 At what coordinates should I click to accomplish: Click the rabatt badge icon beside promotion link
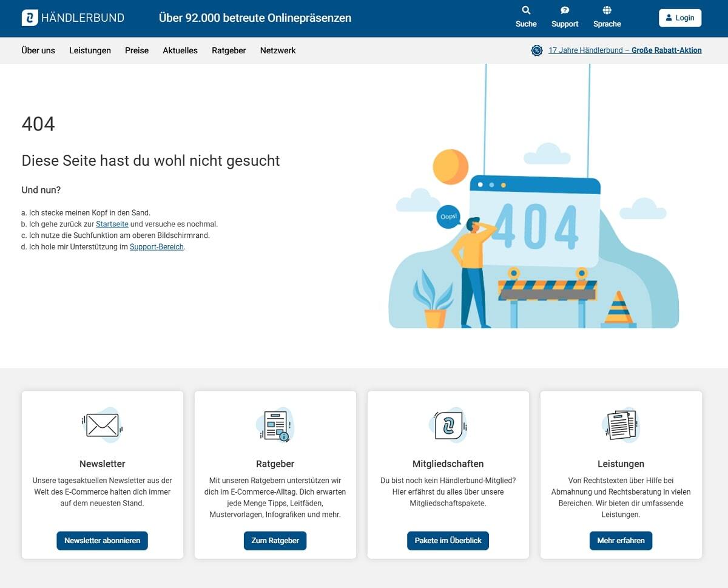[537, 50]
